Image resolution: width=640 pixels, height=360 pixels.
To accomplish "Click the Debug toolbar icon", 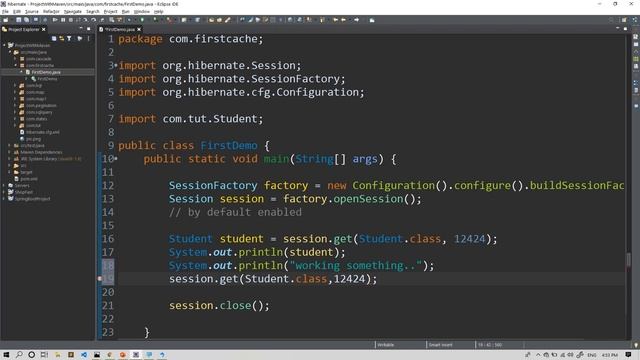I will (x=129, y=20).
